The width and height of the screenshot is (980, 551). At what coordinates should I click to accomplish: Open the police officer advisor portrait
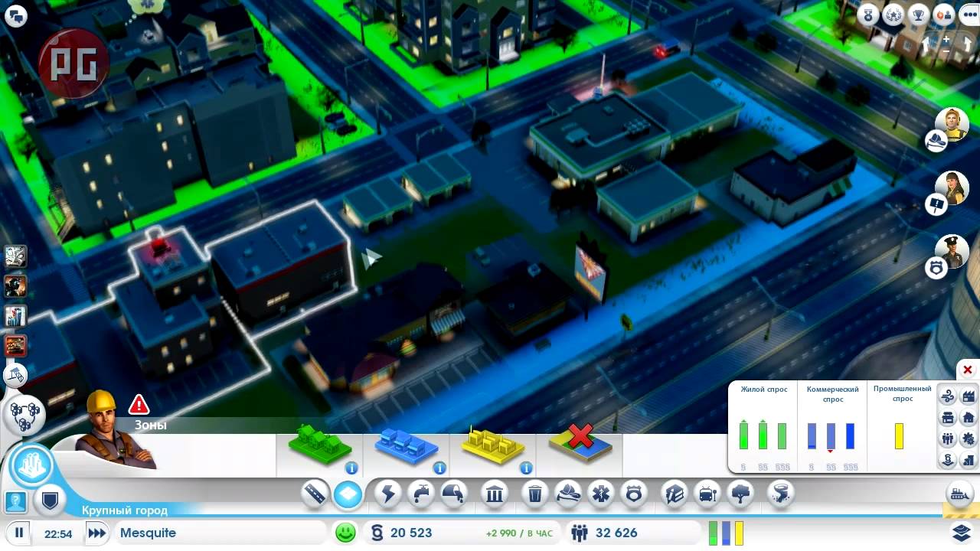click(x=952, y=252)
